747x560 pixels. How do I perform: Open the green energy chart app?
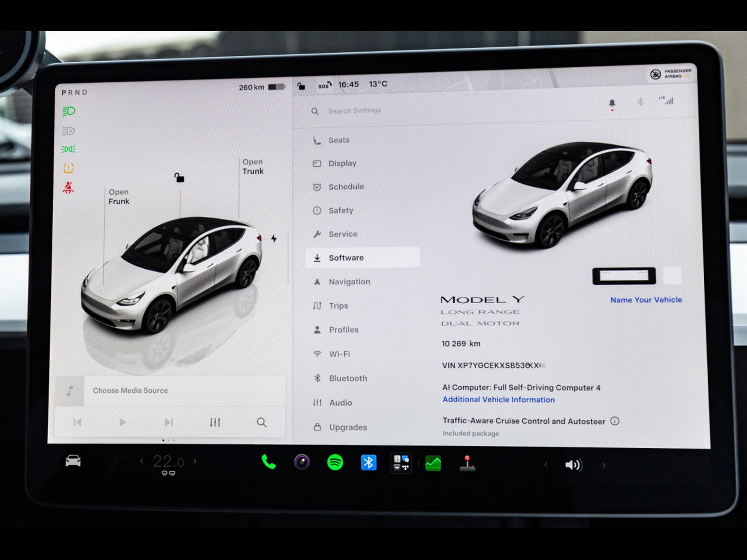(x=433, y=464)
